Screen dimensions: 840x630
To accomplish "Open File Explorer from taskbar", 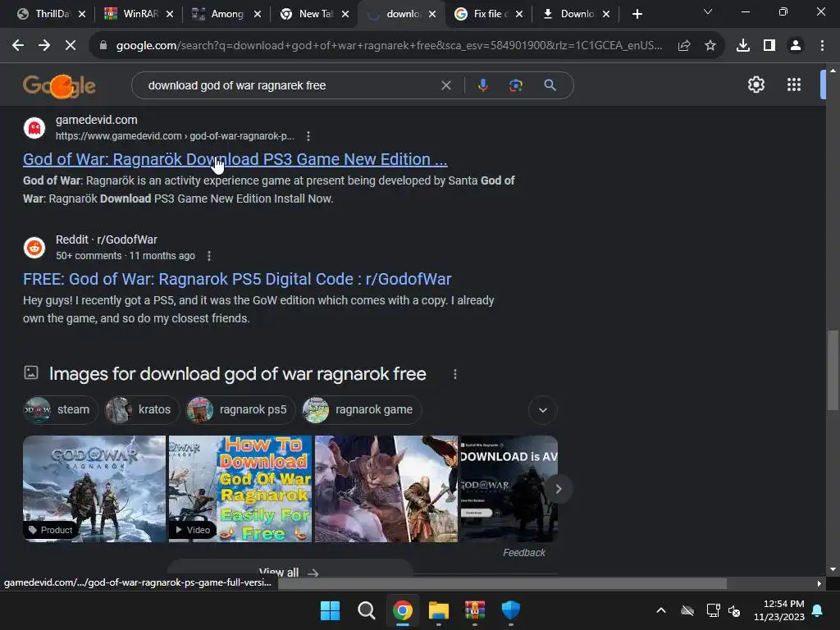I will (438, 610).
